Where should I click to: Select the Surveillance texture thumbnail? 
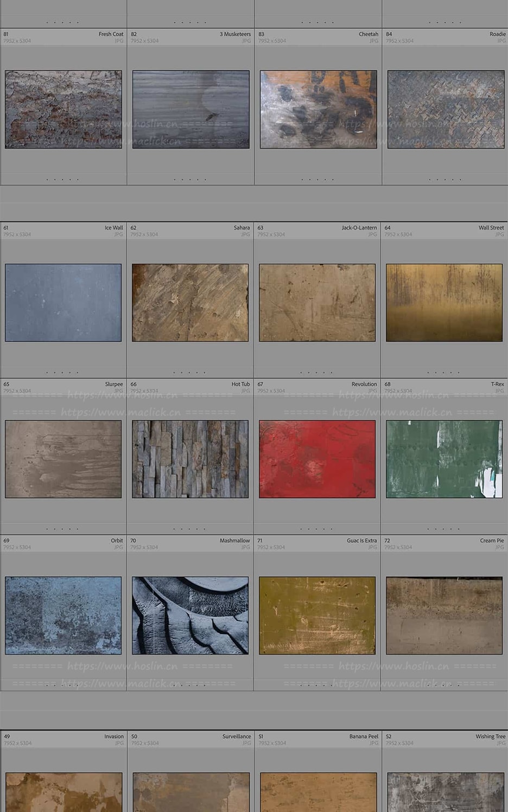(191, 792)
